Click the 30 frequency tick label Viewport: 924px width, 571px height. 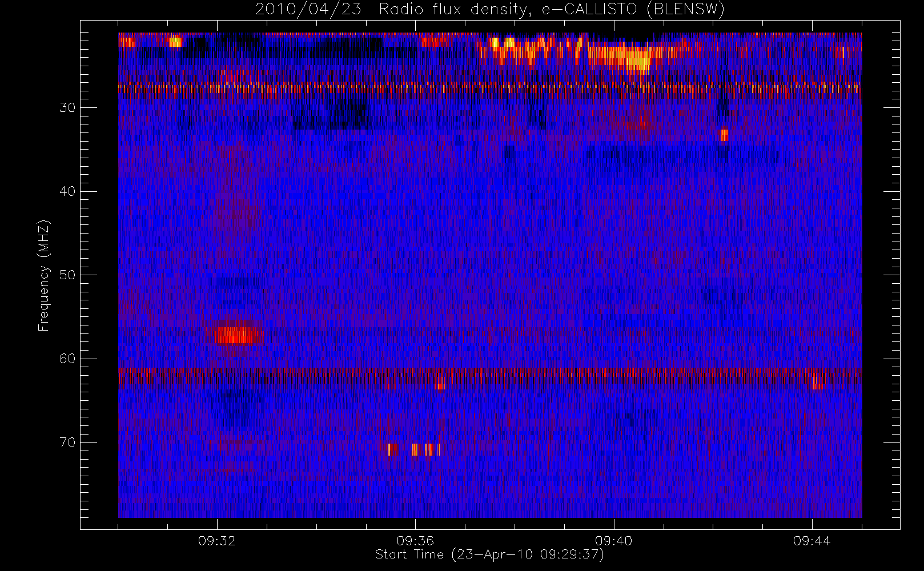tap(67, 107)
